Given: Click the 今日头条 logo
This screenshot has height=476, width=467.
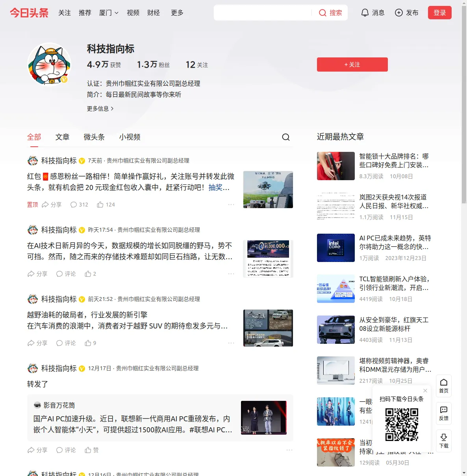Looking at the screenshot, I should tap(29, 13).
